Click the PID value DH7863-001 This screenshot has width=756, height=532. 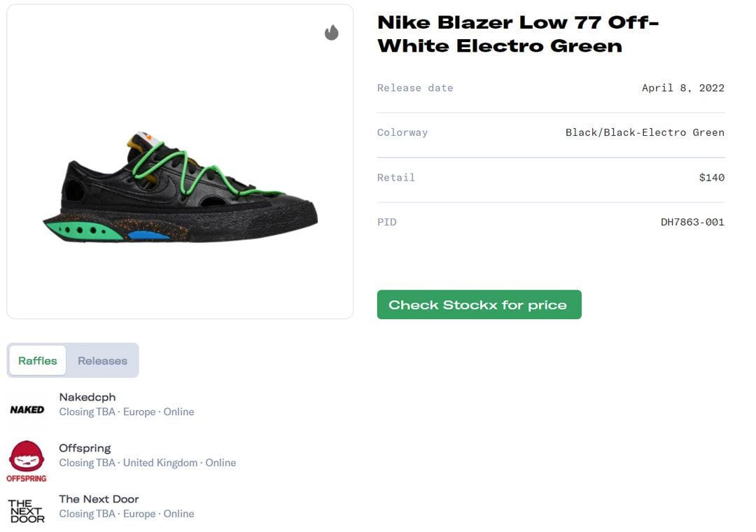tap(692, 222)
